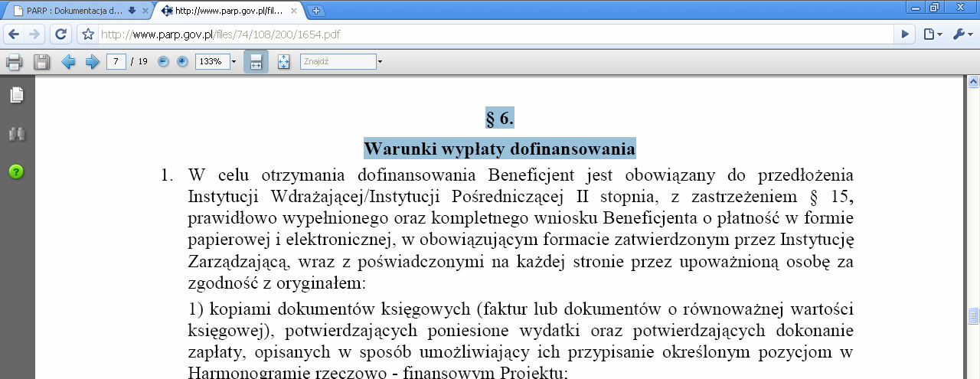This screenshot has width=980, height=379.
Task: Click the total page count "19"
Action: [143, 61]
